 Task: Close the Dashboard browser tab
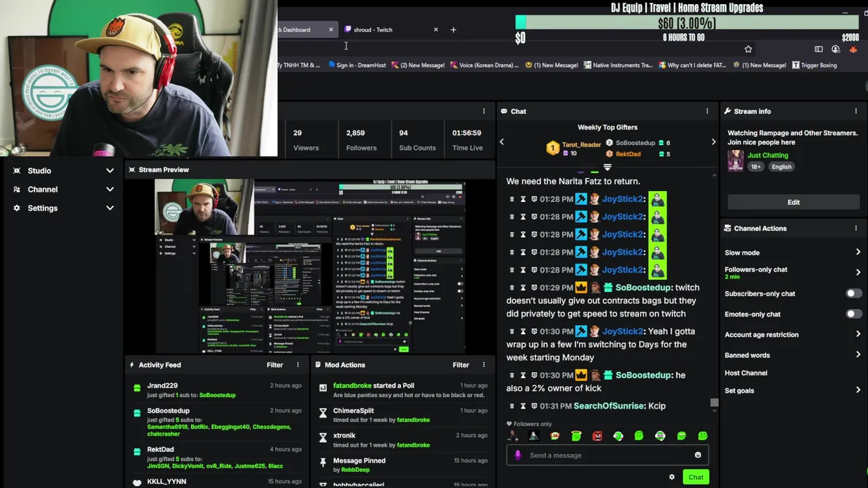pyautogui.click(x=331, y=30)
